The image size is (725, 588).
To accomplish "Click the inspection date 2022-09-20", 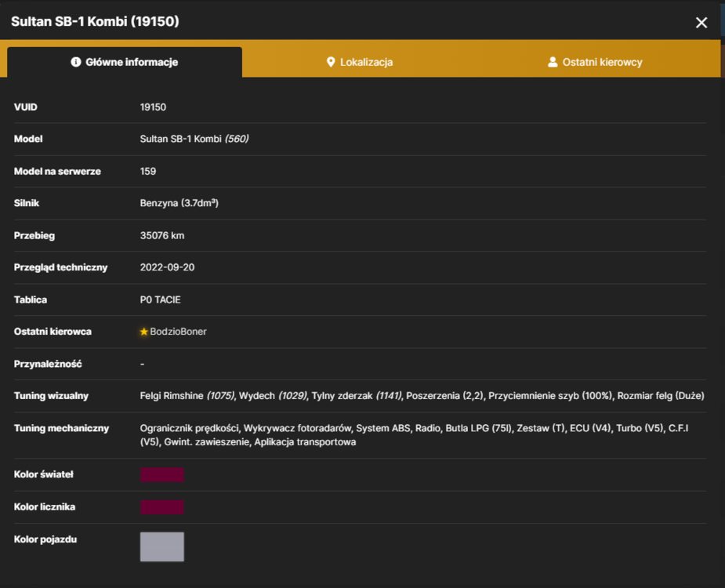I will (168, 267).
